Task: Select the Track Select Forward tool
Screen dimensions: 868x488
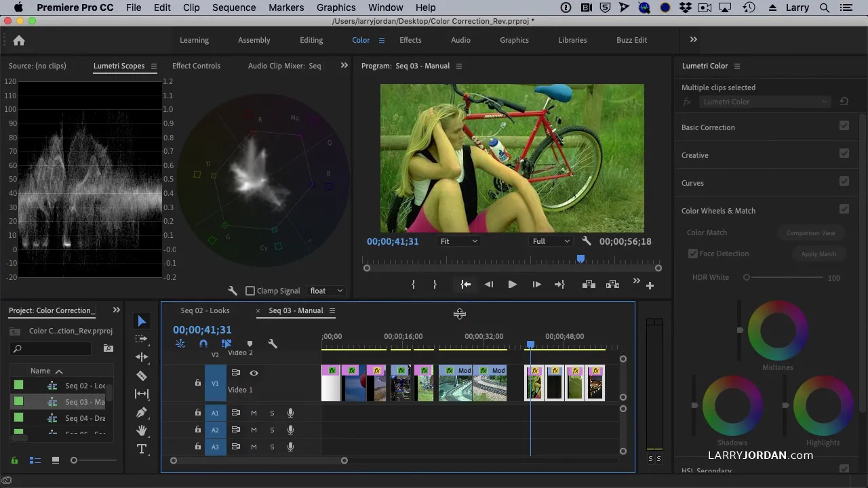Action: coord(142,338)
